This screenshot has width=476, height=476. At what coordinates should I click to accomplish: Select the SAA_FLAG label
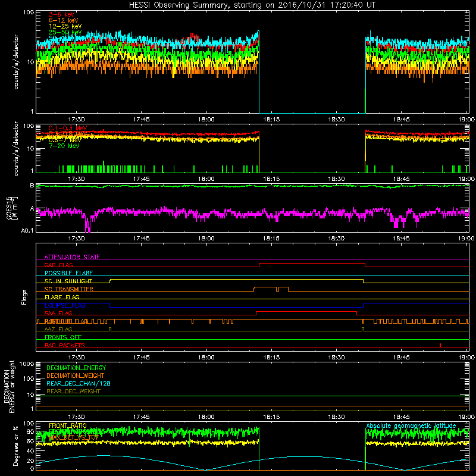(58, 313)
